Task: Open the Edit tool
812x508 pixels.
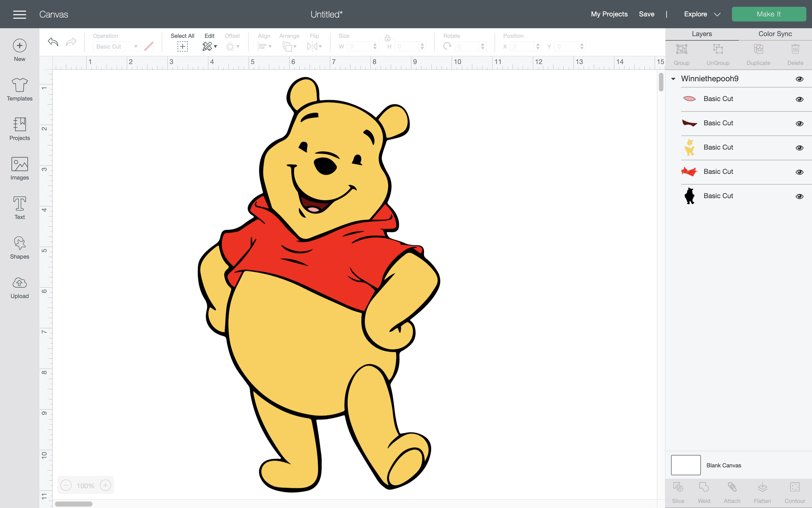Action: 207,46
